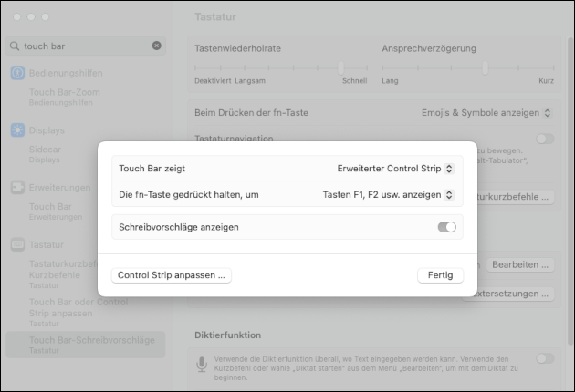Toggle Schreibvorschläge anzeigen switch
Image resolution: width=575 pixels, height=392 pixels.
[446, 227]
